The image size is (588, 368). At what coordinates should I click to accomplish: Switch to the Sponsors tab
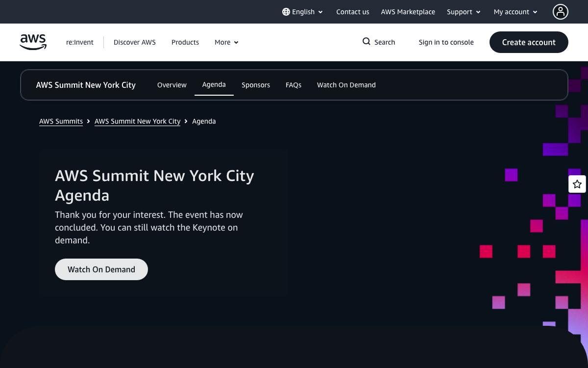tap(256, 85)
